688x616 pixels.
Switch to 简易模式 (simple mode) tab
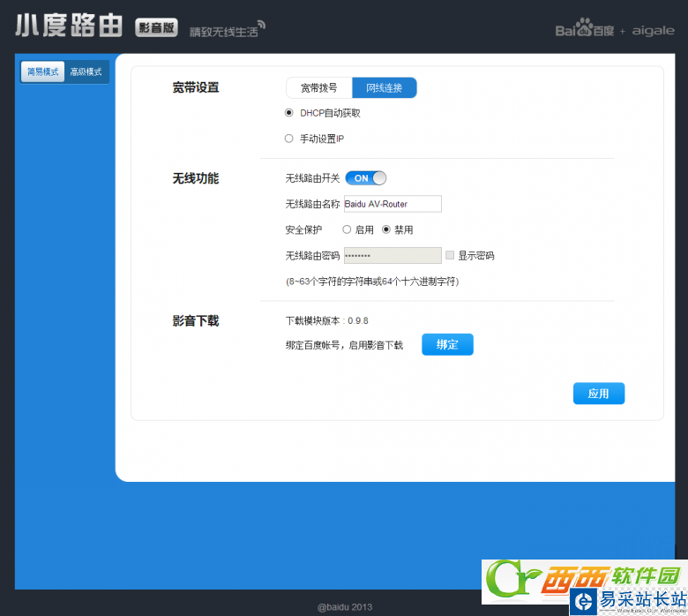coord(42,71)
